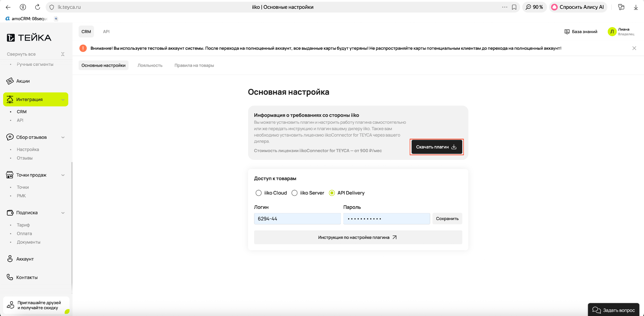Open the browser downloads icon

pyautogui.click(x=636, y=7)
